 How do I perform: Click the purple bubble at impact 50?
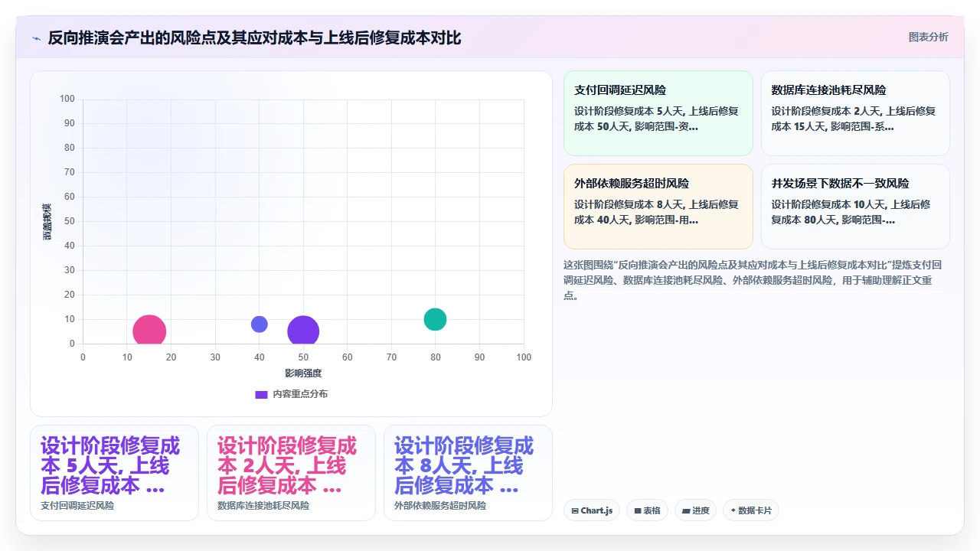click(x=303, y=331)
